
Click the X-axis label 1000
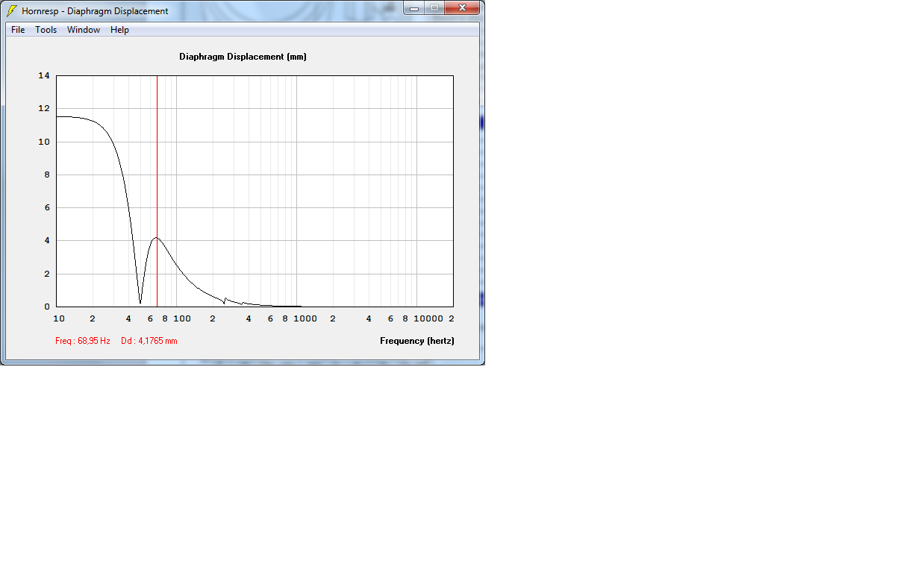pyautogui.click(x=305, y=318)
